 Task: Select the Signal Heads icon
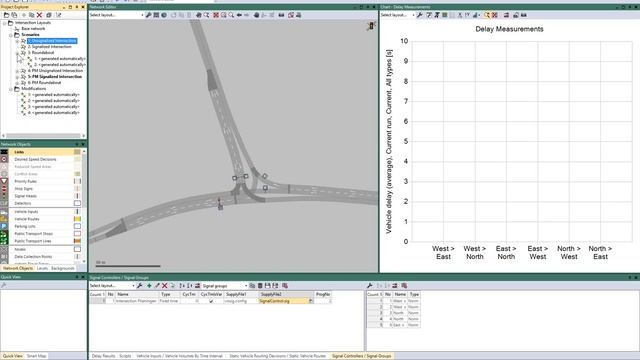pyautogui.click(x=4, y=196)
